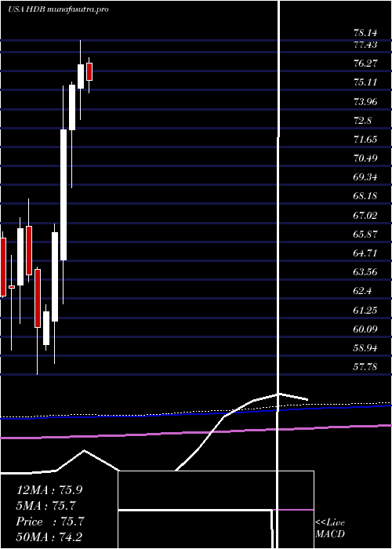Click the 70.49 price level label
This screenshot has width=392, height=549.
(x=365, y=158)
